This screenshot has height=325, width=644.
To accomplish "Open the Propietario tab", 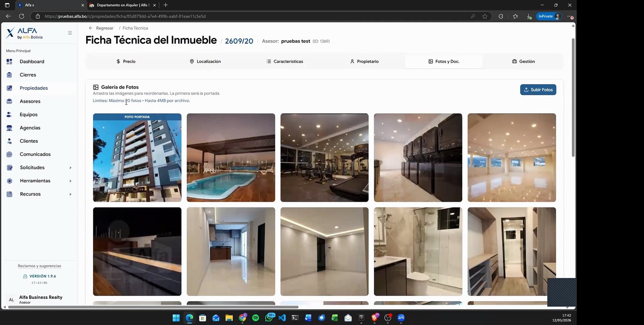I will (x=364, y=61).
